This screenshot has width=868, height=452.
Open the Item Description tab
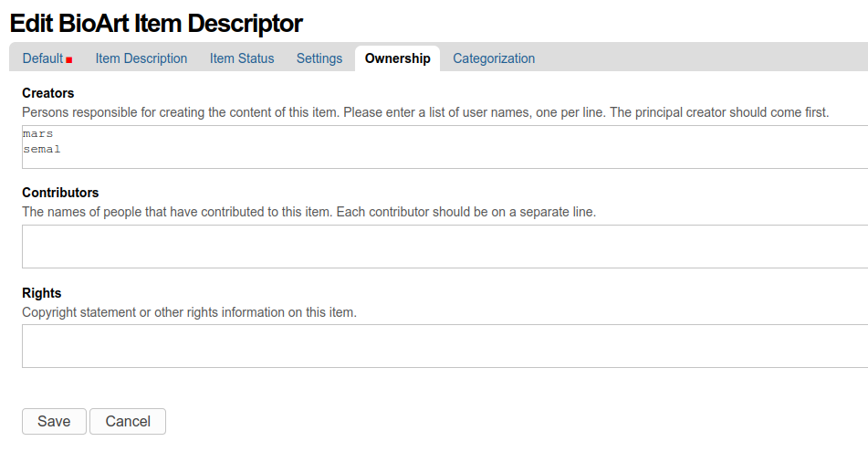click(x=141, y=58)
